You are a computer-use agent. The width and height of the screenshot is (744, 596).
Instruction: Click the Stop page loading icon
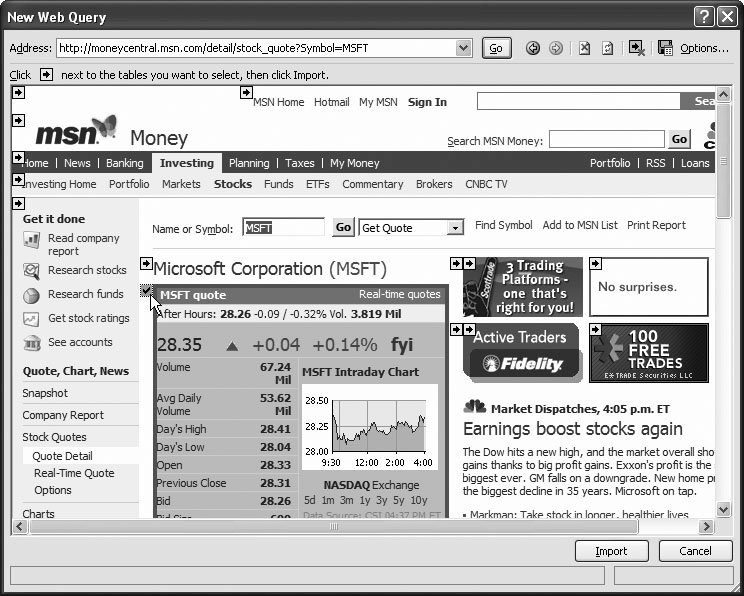(x=585, y=48)
